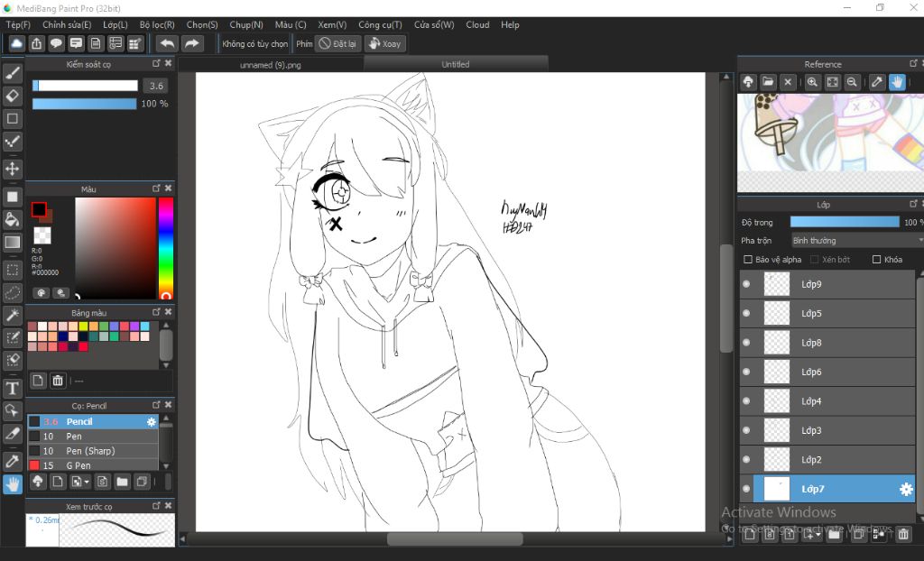The image size is (924, 561).
Task: Select the Text tool
Action: (x=13, y=389)
